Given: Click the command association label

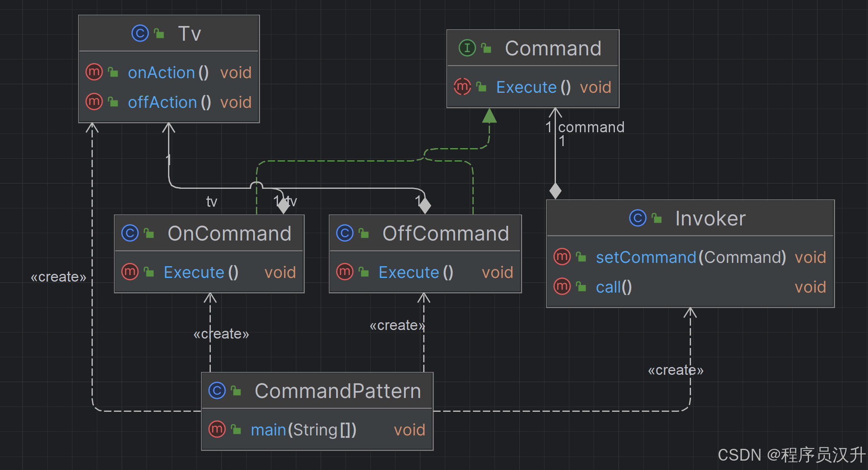Looking at the screenshot, I should click(x=591, y=127).
